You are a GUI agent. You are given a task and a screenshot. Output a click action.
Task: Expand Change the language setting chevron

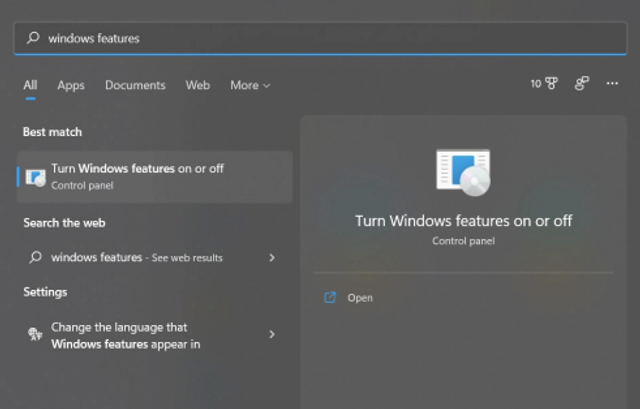tap(272, 334)
